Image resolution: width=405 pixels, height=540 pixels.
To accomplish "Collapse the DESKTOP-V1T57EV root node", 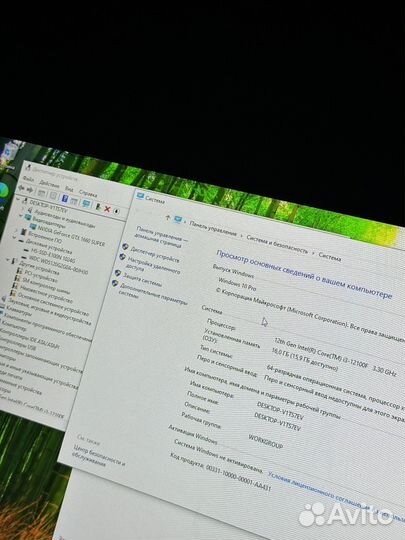I will point(18,199).
